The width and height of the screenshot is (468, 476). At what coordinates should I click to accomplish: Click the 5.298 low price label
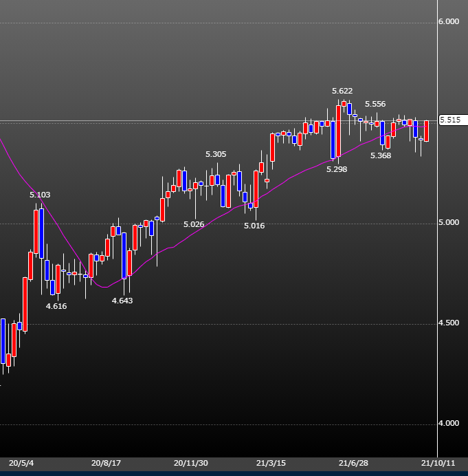[337, 169]
